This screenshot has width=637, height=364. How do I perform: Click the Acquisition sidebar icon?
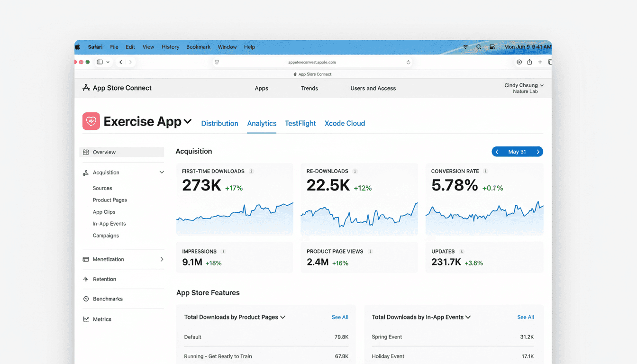87,172
